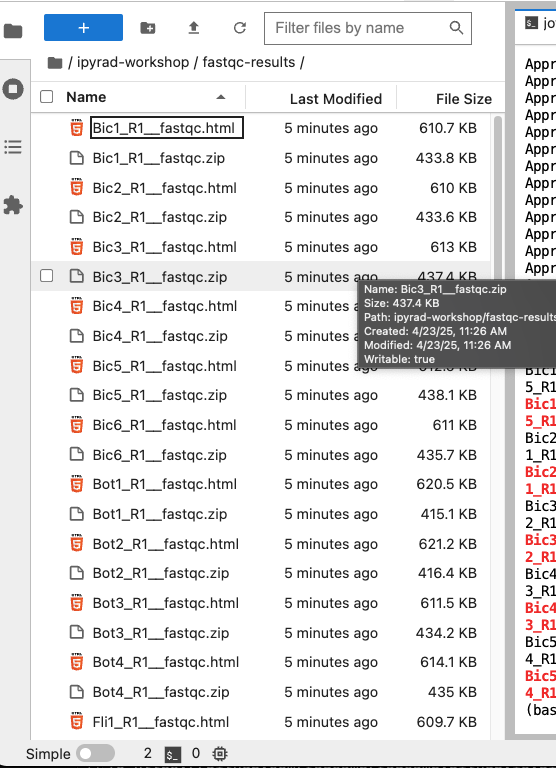Toggle the Name column sort arrow
Screen dimensions: 556x768
pyautogui.click(x=221, y=97)
